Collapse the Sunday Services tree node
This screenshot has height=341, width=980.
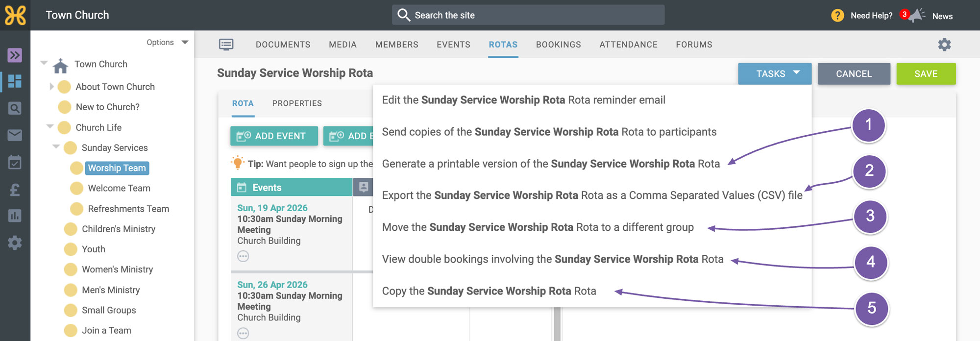coord(56,146)
